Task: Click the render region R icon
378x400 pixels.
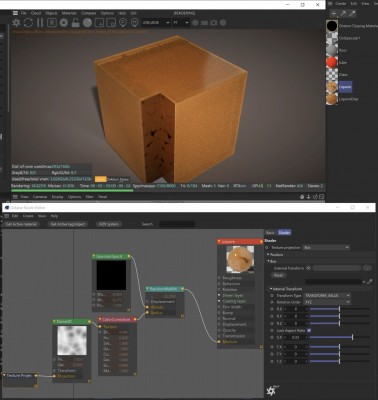Action: click(52, 23)
